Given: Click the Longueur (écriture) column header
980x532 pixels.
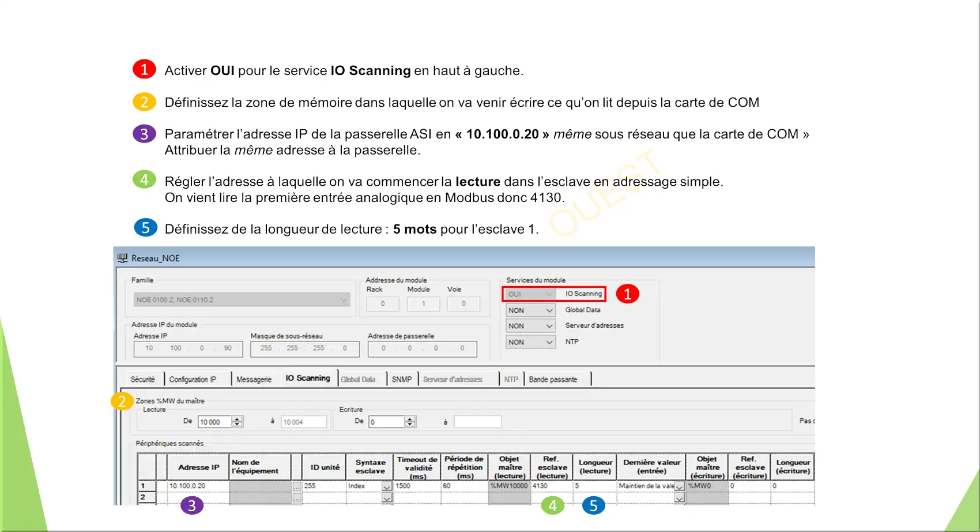Looking at the screenshot, I should (793, 467).
